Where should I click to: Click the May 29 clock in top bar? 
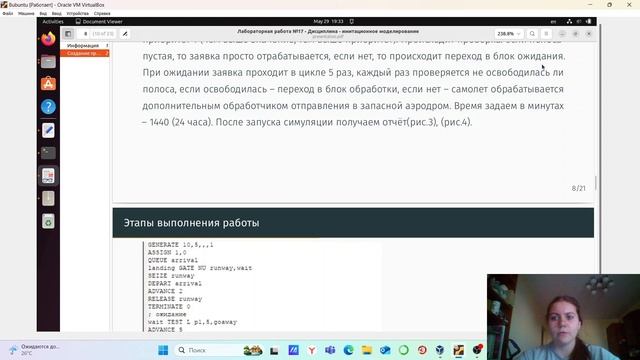point(328,22)
